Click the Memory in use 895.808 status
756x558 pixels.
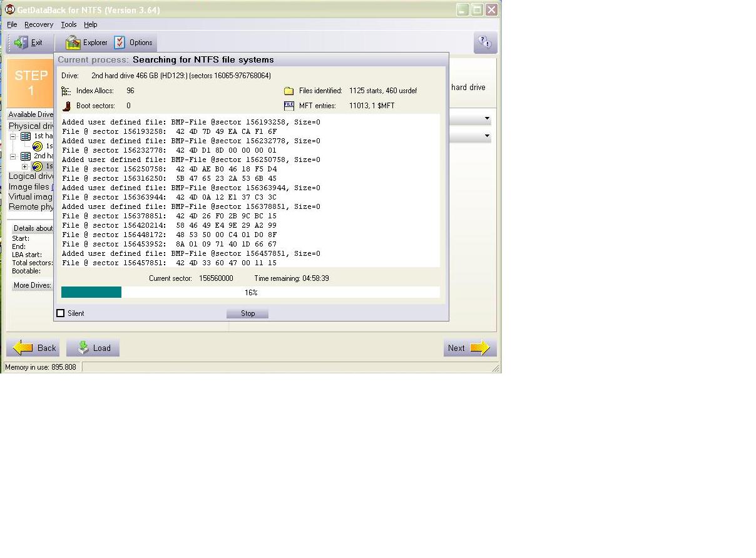[41, 367]
